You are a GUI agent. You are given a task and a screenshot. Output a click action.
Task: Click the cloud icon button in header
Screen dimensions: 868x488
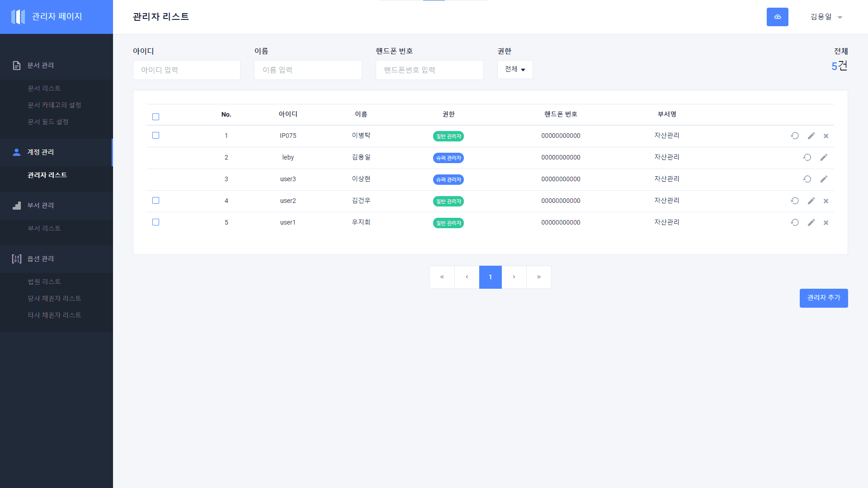pyautogui.click(x=777, y=17)
